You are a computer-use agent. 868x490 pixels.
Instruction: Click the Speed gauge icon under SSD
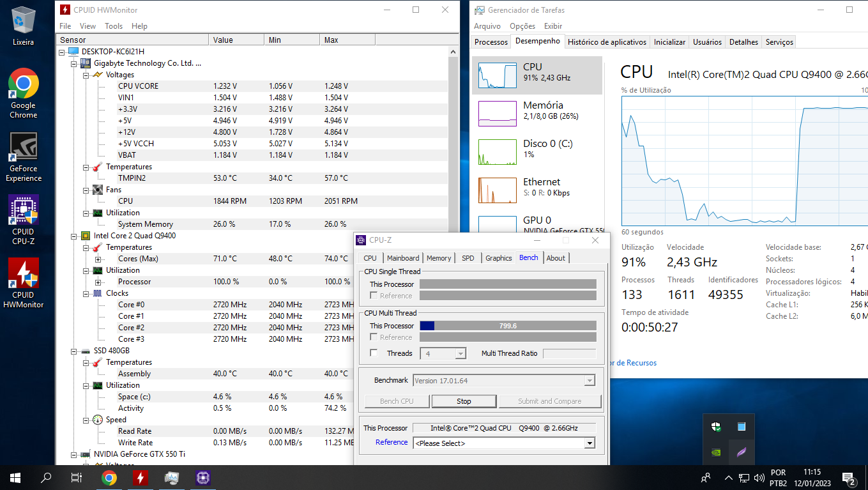(x=98, y=420)
